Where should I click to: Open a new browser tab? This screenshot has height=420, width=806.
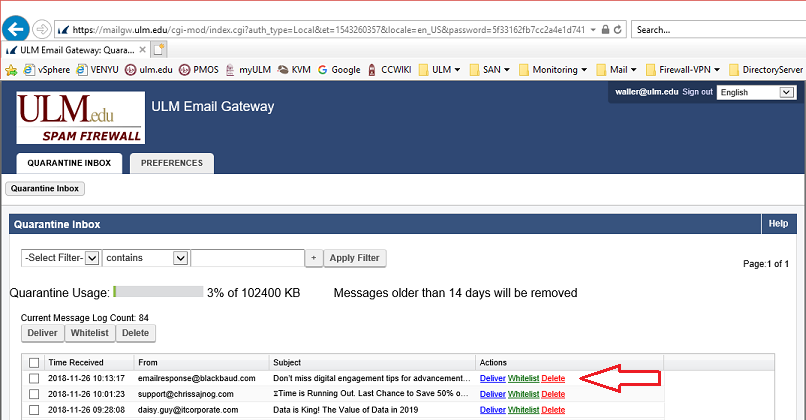point(159,49)
